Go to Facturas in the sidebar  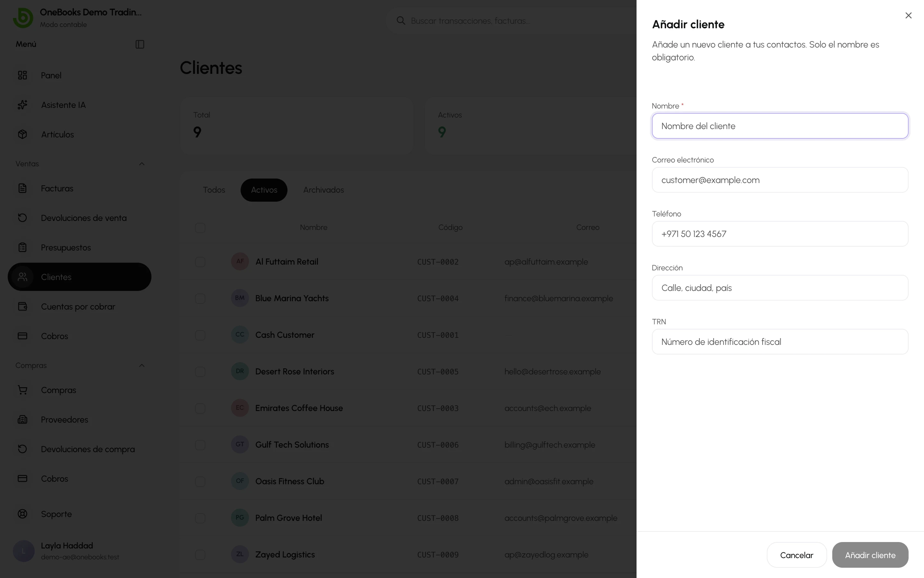80,188
